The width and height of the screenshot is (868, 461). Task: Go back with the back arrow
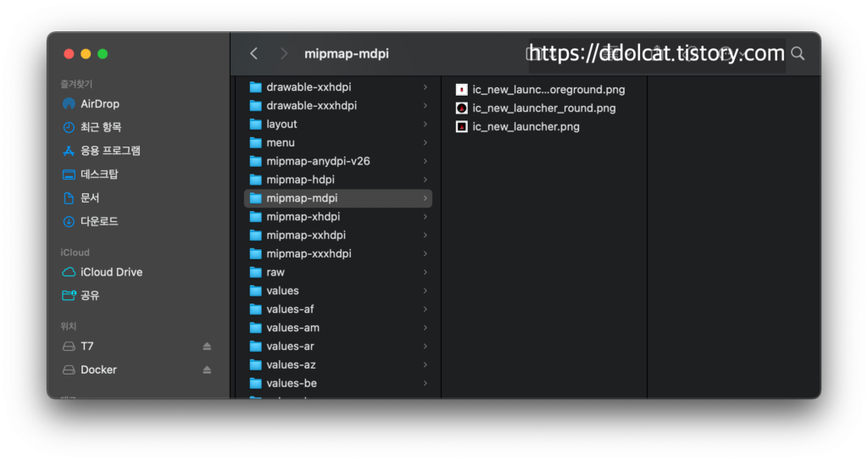click(253, 53)
